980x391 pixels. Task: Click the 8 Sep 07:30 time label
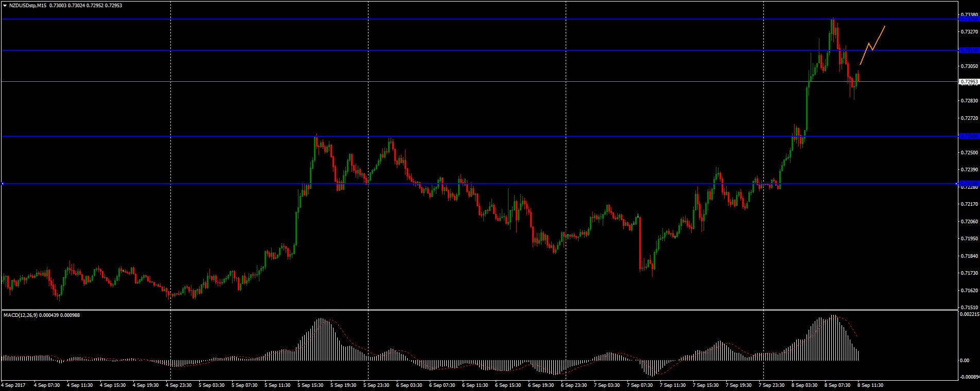click(x=838, y=385)
